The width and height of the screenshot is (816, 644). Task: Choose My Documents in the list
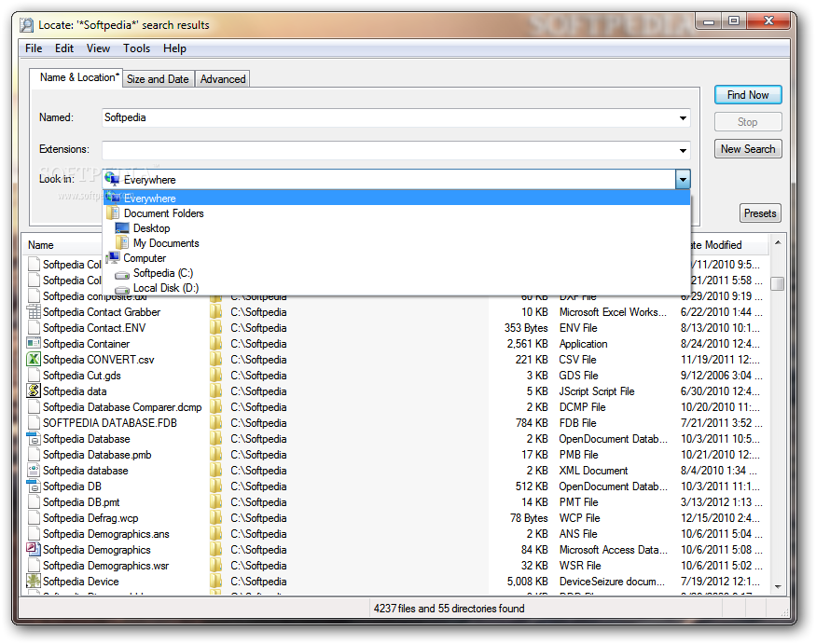point(396,243)
